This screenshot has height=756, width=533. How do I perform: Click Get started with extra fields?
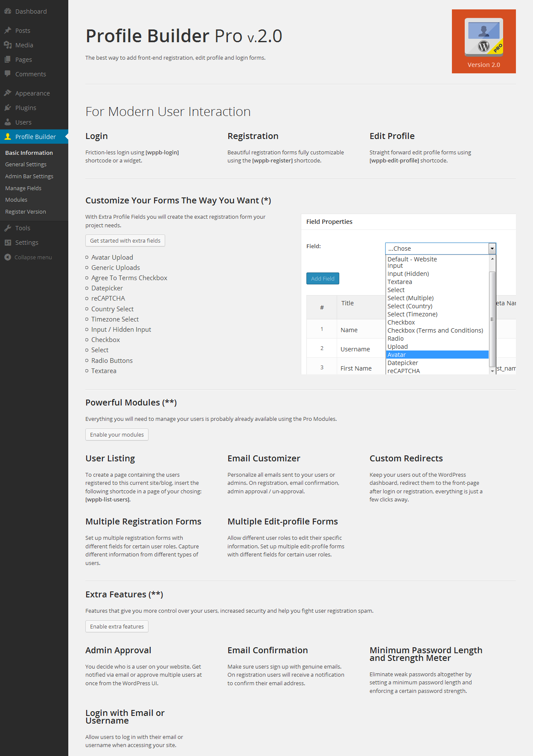pyautogui.click(x=125, y=240)
